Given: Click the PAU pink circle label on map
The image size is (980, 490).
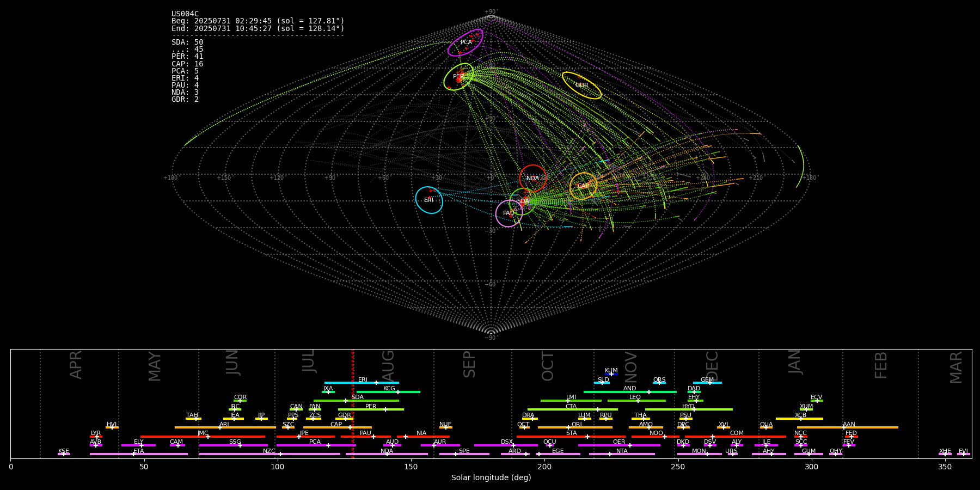Looking at the screenshot, I should coord(509,213).
